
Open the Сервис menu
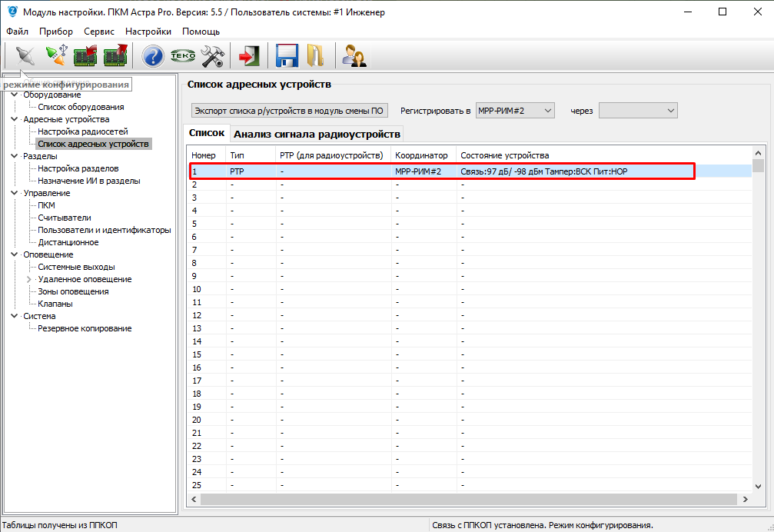tap(99, 32)
